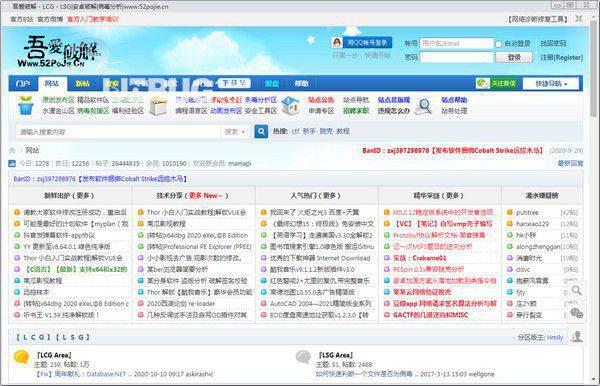Click the green WeChat follow icon
This screenshot has height=386, width=600.
coord(483,83)
